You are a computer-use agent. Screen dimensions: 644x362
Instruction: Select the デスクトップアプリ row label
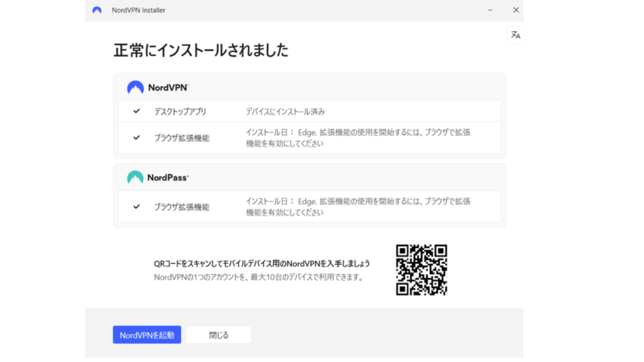[x=180, y=111]
